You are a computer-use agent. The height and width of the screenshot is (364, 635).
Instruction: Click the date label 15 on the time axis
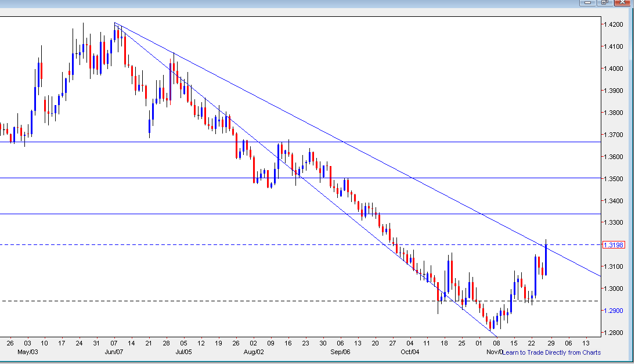514,343
